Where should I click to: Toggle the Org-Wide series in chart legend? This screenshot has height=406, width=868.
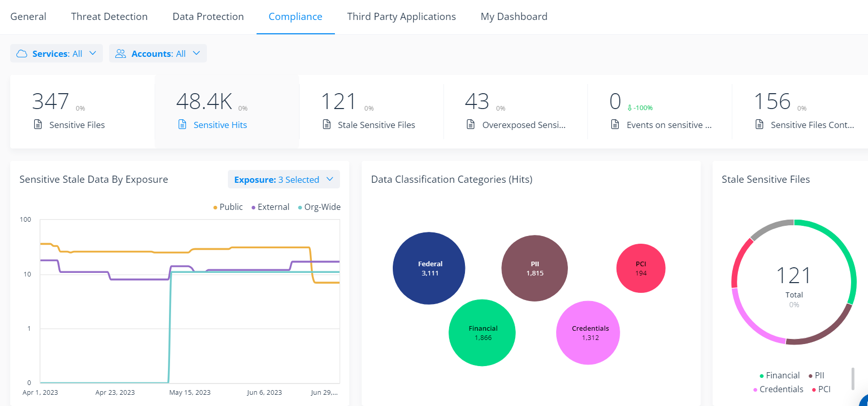[x=319, y=207]
